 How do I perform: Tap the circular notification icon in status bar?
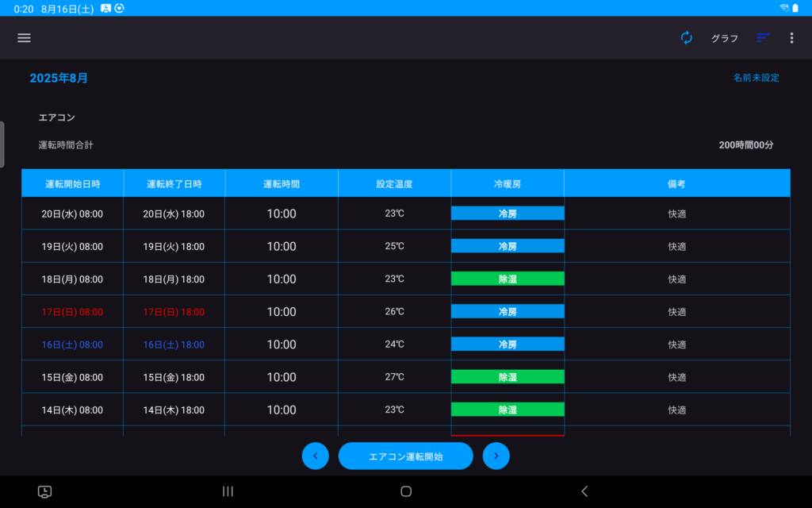120,8
